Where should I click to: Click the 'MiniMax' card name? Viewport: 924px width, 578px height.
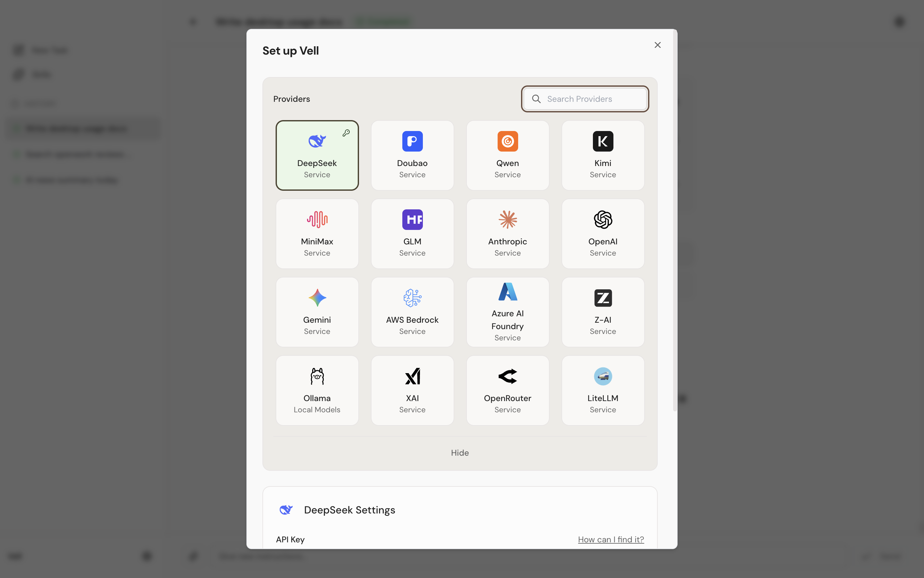tap(317, 241)
